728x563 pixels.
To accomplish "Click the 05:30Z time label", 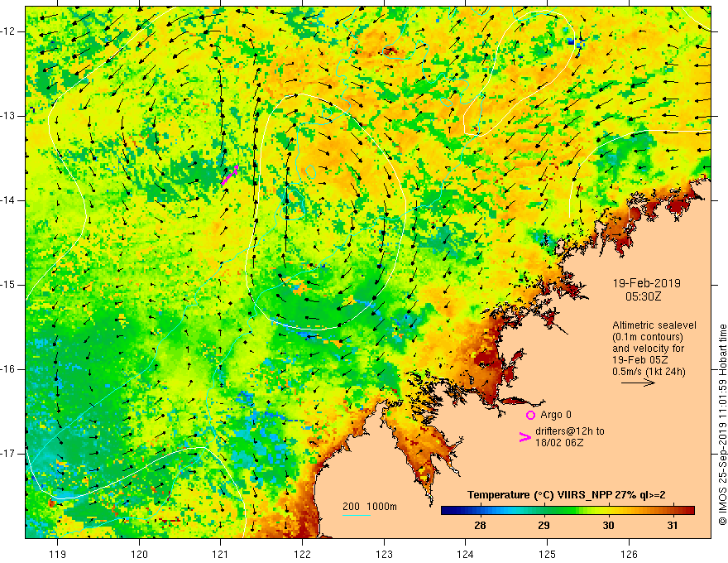I will (643, 296).
